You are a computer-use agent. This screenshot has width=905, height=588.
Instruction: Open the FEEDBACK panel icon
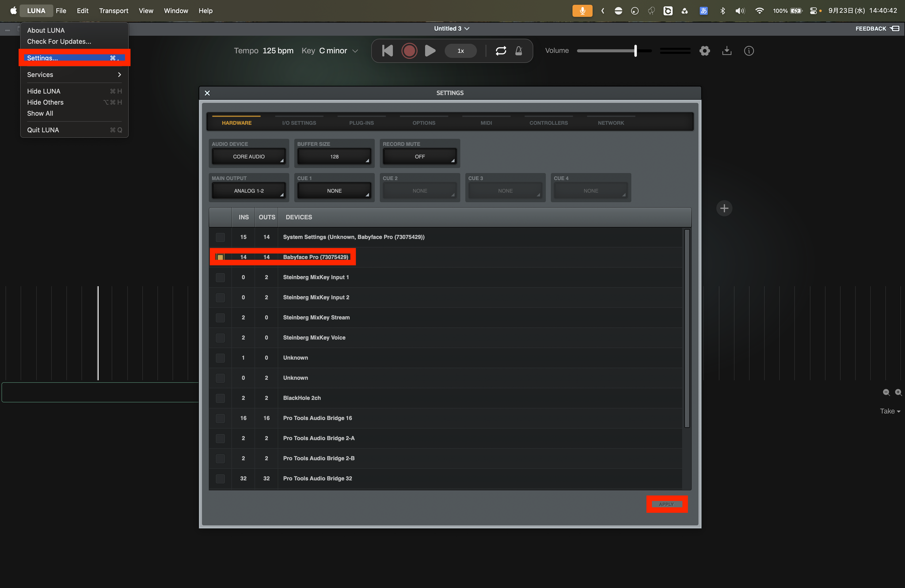point(895,29)
